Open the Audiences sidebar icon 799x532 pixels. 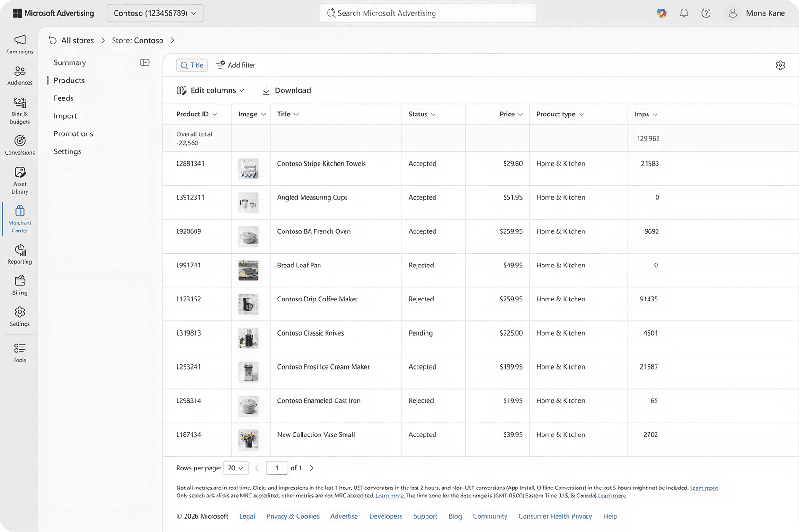19,76
